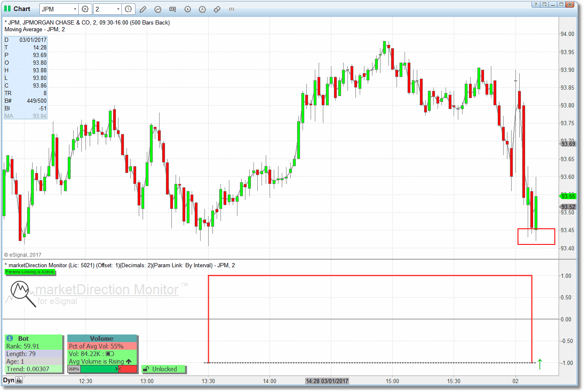The image size is (584, 392).
Task: Click the Dyn lock scale icon
Action: [19, 380]
